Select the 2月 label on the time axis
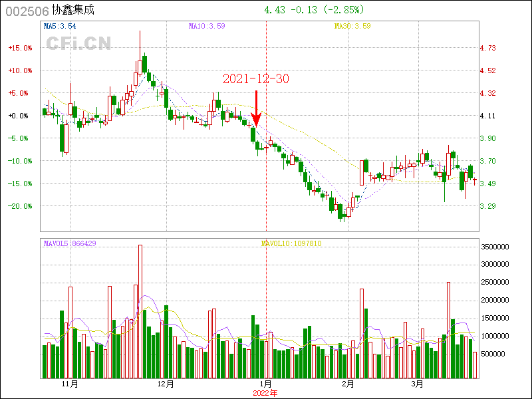Viewport: 532px width, 399px height. click(348, 384)
